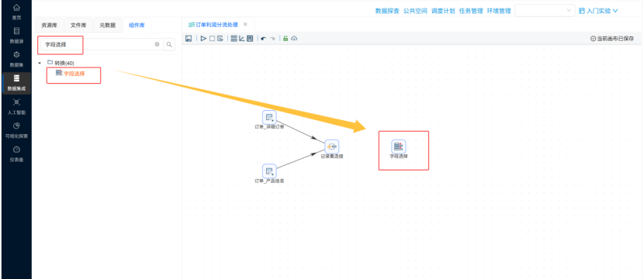
Task: Click the table panel toolbar icon
Action: 250,39
